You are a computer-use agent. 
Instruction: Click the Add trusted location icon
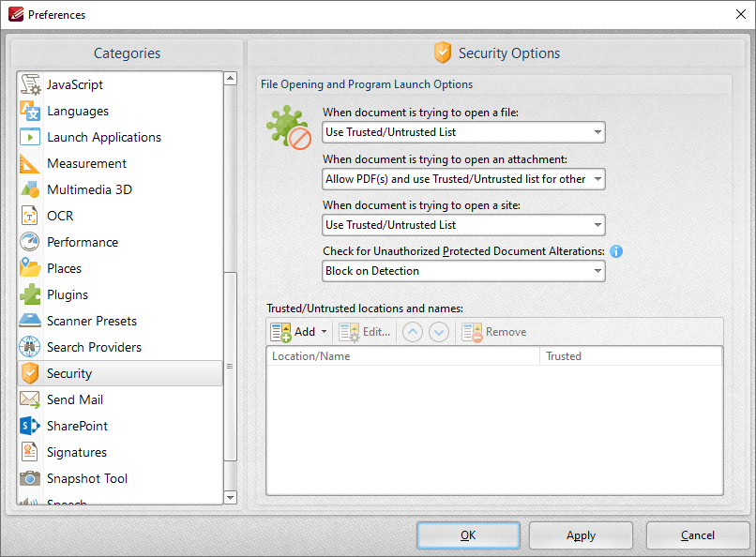(281, 331)
